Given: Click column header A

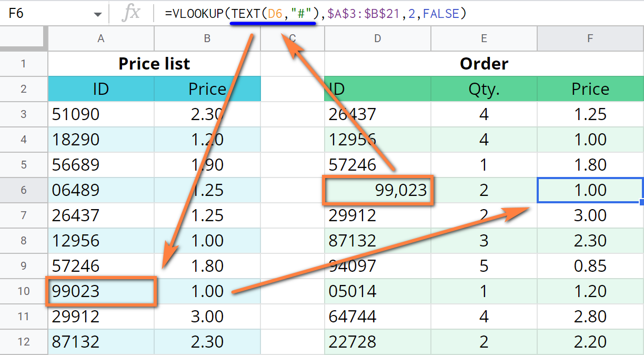Looking at the screenshot, I should pyautogui.click(x=100, y=38).
